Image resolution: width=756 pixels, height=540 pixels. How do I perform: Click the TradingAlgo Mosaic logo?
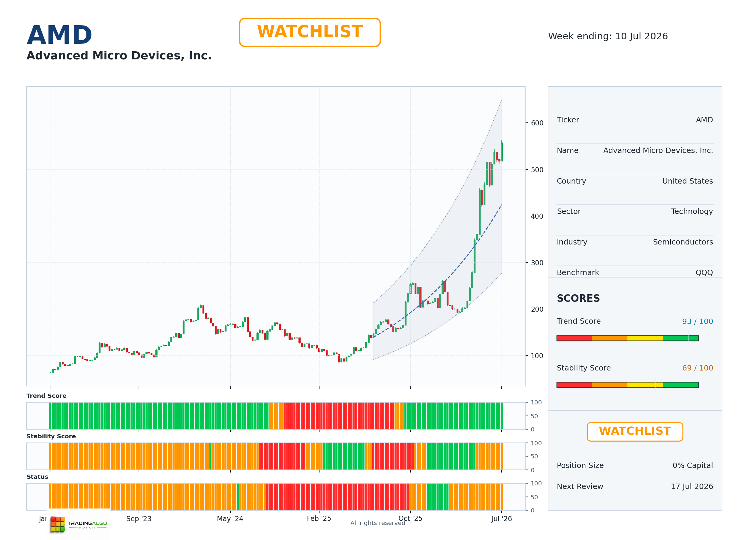[x=79, y=524]
